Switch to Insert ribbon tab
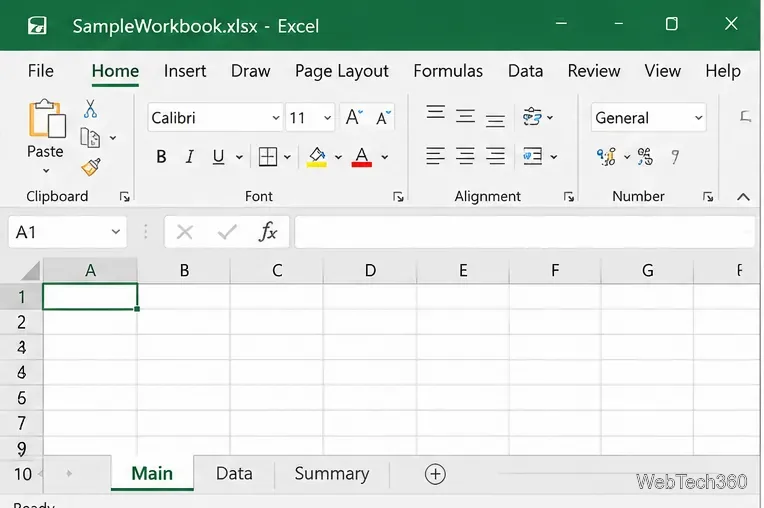Image resolution: width=764 pixels, height=508 pixels. coord(185,71)
